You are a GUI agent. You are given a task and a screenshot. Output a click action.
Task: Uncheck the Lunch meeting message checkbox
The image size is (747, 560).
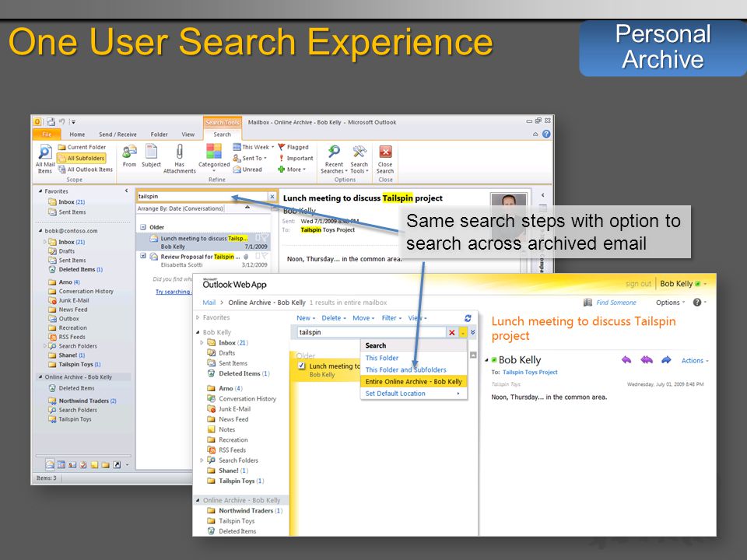point(302,366)
